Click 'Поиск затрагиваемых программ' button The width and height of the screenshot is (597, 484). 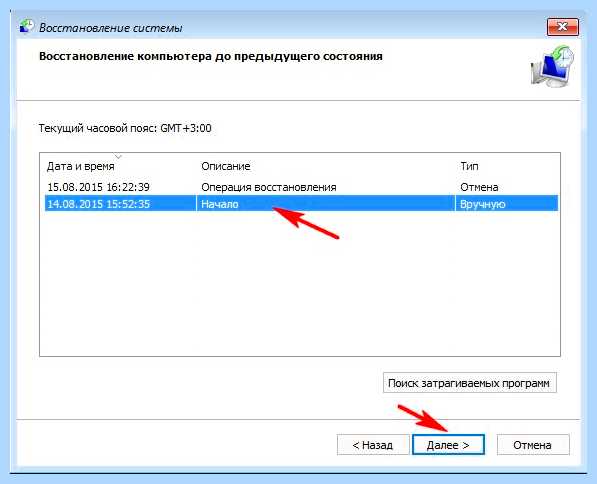tap(469, 383)
